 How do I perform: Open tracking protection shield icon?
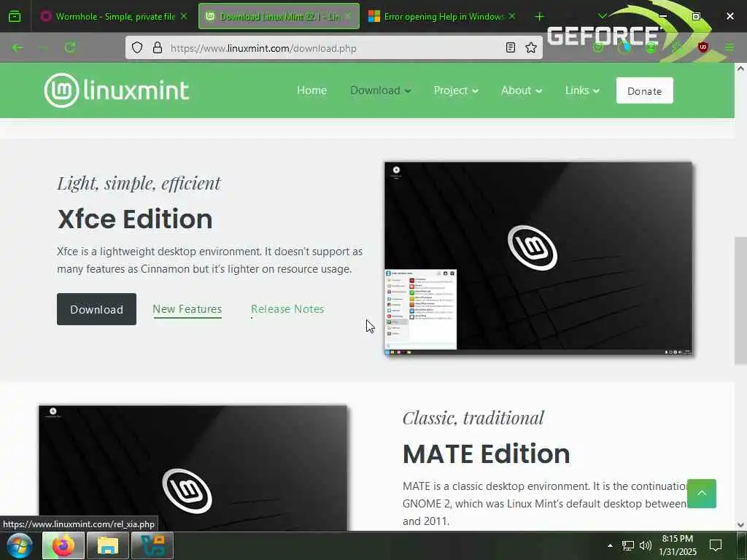[137, 47]
